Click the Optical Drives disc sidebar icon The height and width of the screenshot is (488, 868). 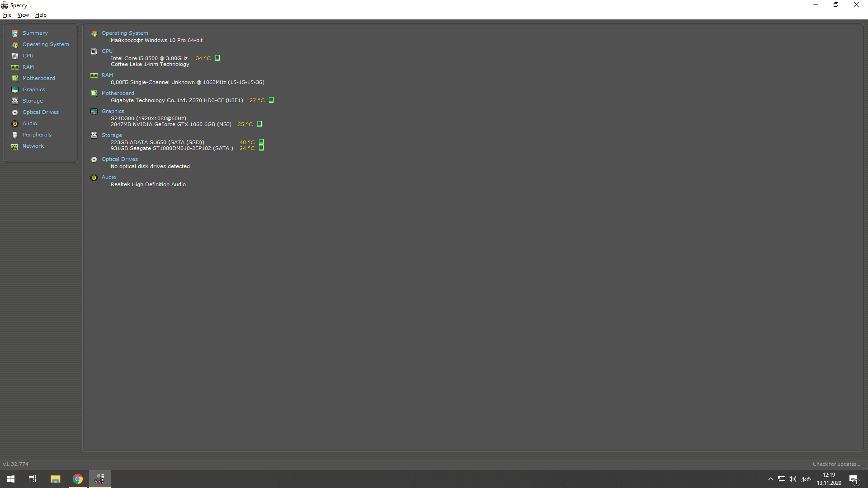pyautogui.click(x=15, y=112)
